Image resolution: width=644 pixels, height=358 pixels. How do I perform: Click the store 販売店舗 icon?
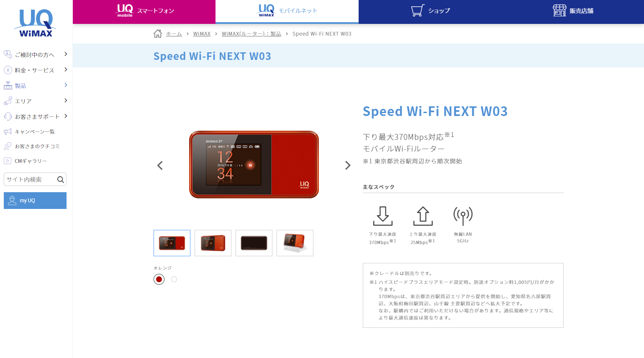pyautogui.click(x=559, y=10)
